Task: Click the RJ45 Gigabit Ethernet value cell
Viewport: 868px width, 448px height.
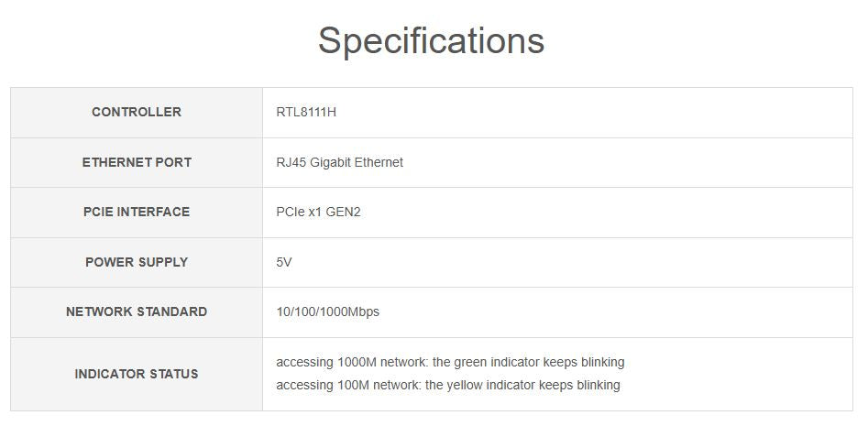Action: 339,162
